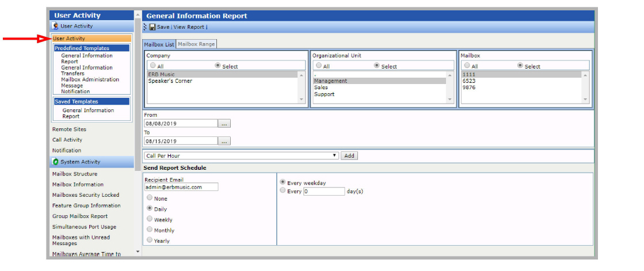Open the To date picker button
This screenshot has height=271, width=644.
224,141
